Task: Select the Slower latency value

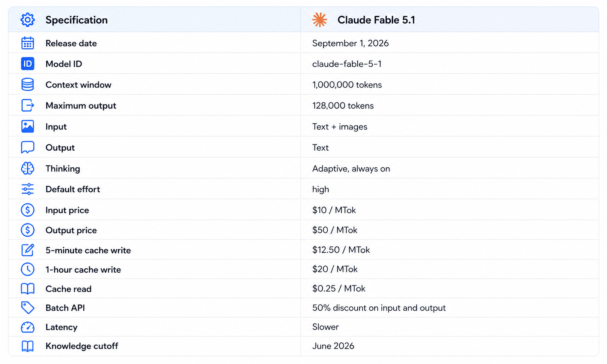Action: coord(325,327)
